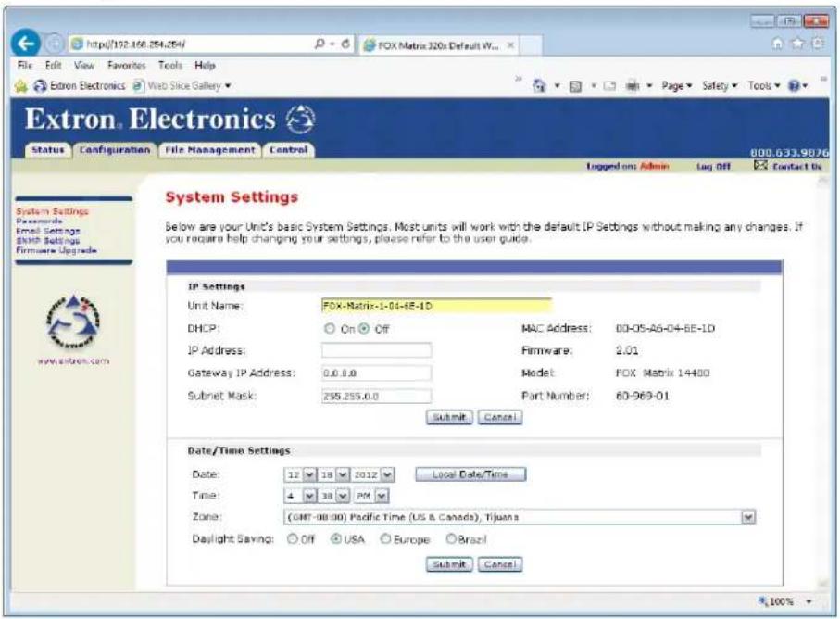This screenshot has height=619, width=840.
Task: Click the Favorites star icon at top right
Action: [797, 44]
